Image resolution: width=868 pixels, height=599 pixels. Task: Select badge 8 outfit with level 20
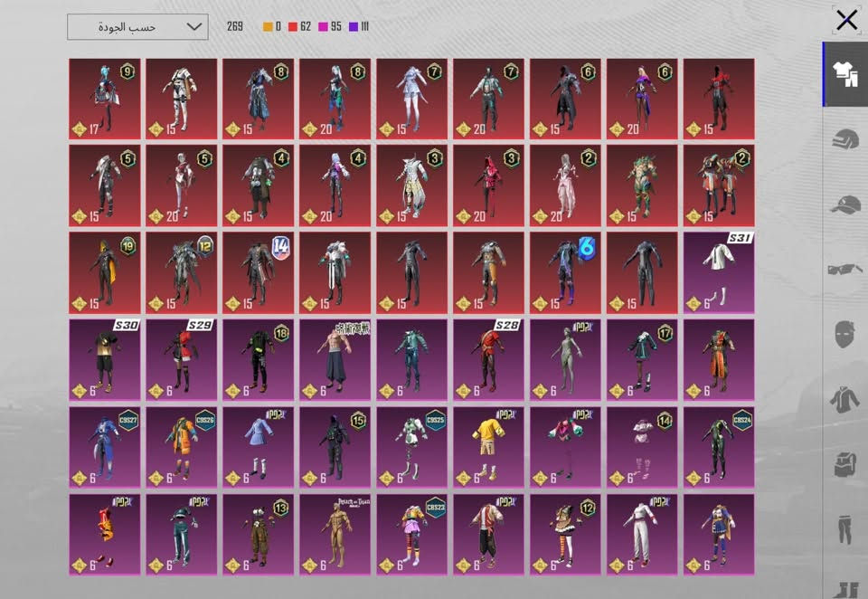[x=335, y=99]
